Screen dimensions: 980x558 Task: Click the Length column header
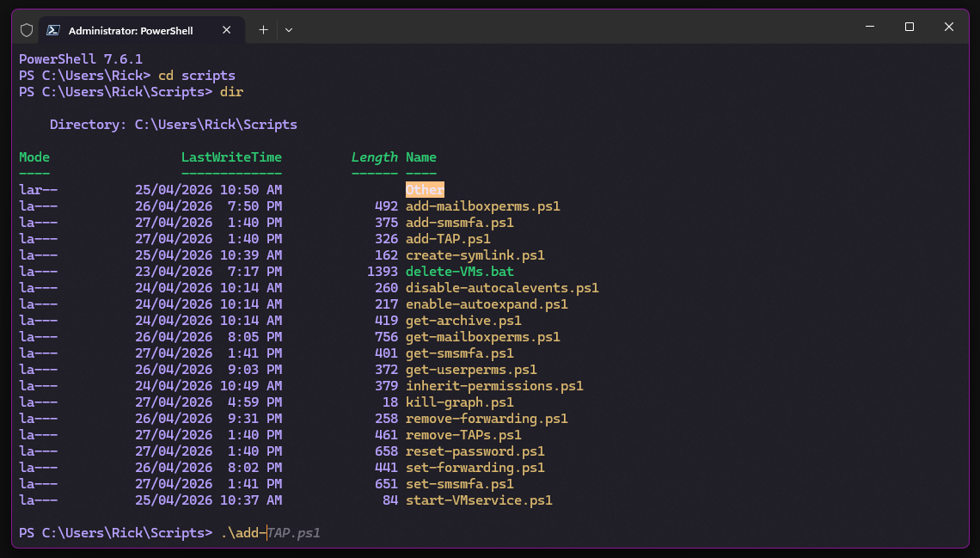[374, 157]
